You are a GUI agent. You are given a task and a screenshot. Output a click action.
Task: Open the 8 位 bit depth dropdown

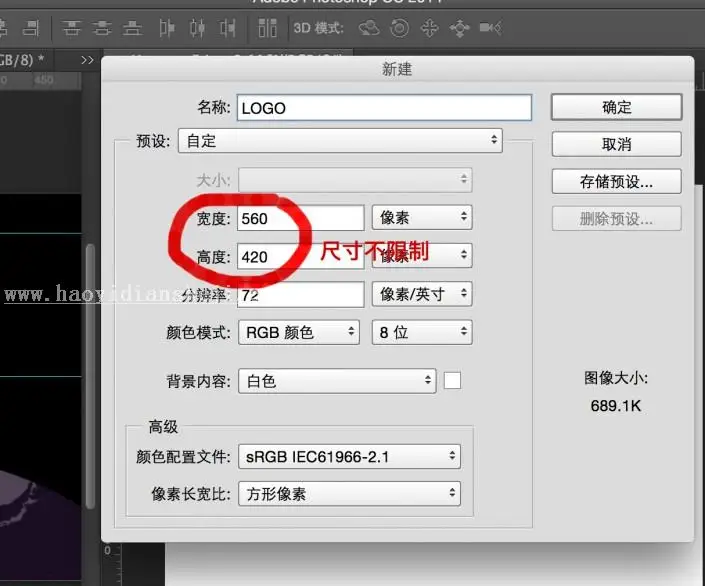coord(422,332)
